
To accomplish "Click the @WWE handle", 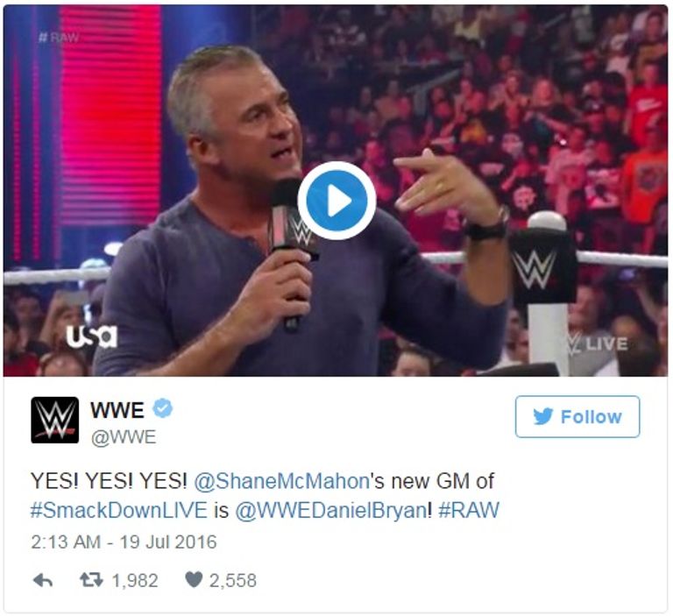I will click(x=124, y=437).
